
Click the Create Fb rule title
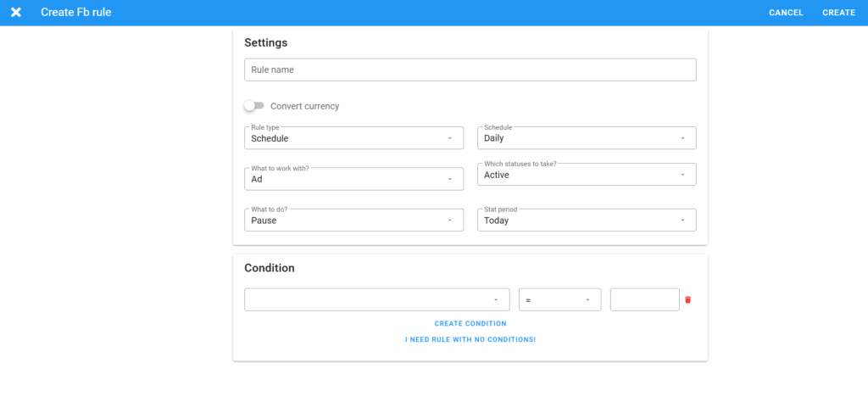pos(75,12)
